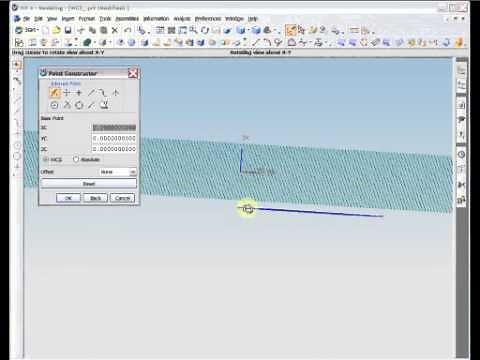The image size is (480, 360).
Task: Select the WCS radio button
Action: coord(45,160)
